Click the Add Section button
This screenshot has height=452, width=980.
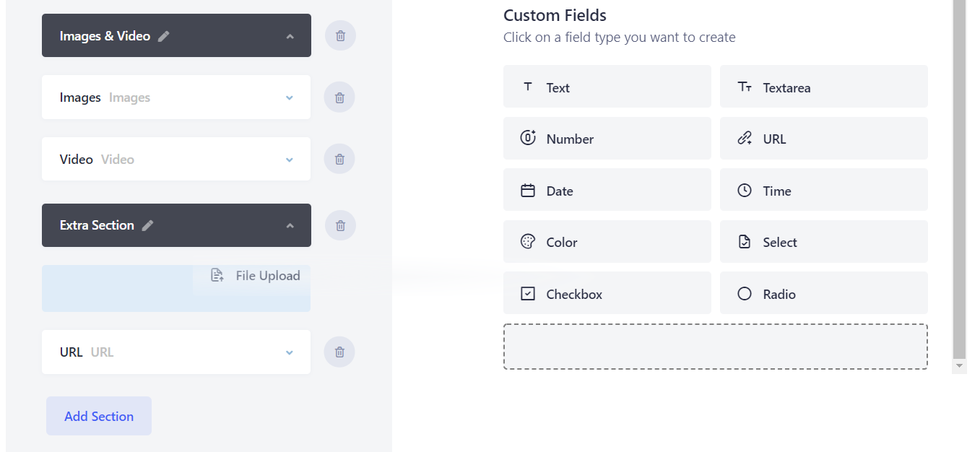(98, 415)
